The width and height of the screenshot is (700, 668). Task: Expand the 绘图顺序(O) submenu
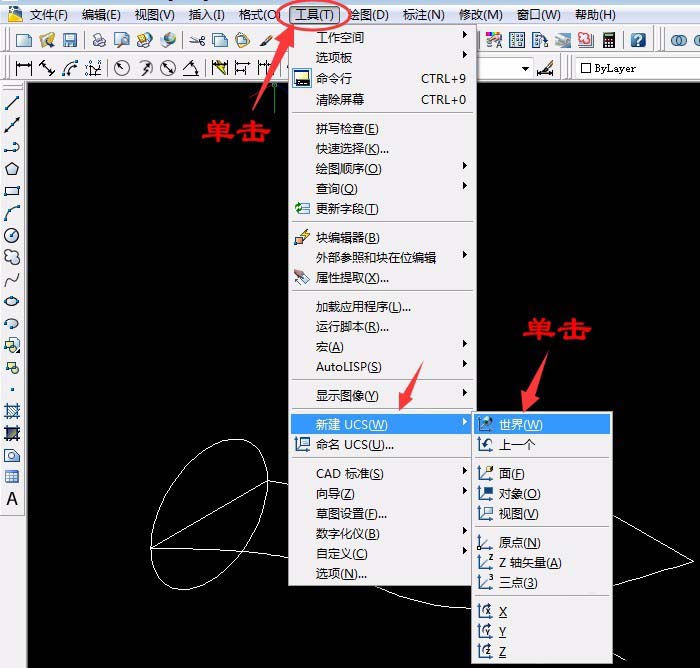pyautogui.click(x=382, y=169)
